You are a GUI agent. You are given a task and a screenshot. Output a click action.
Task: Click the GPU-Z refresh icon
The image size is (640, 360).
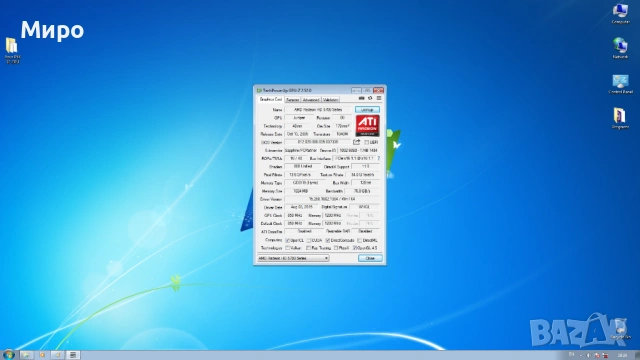[x=370, y=98]
